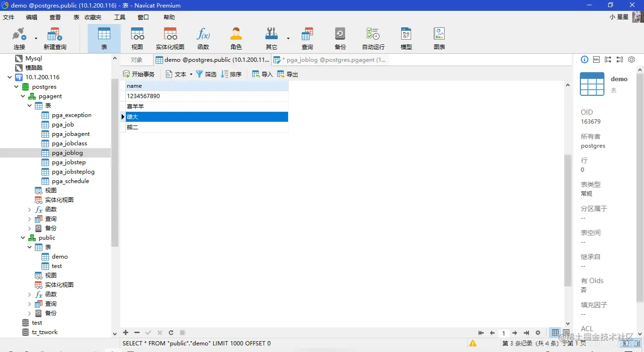Switch to grid view mode
This screenshot has width=644, height=352.
click(556, 333)
